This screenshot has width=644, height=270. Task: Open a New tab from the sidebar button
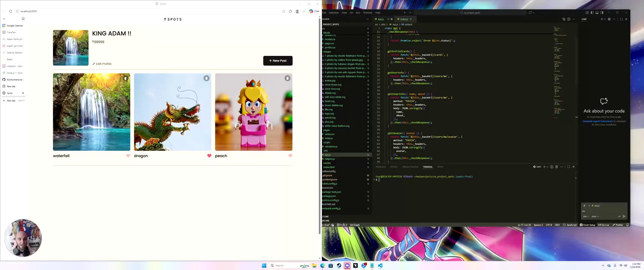13,100
